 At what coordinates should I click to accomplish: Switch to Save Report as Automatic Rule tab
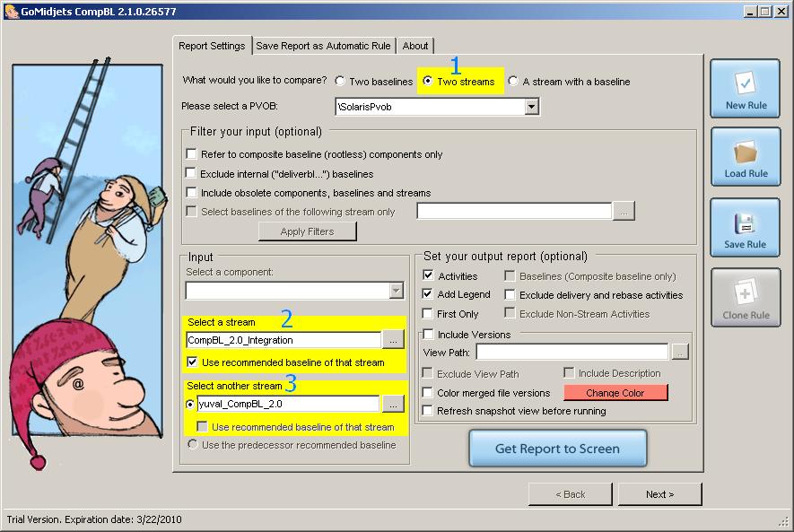pyautogui.click(x=323, y=46)
